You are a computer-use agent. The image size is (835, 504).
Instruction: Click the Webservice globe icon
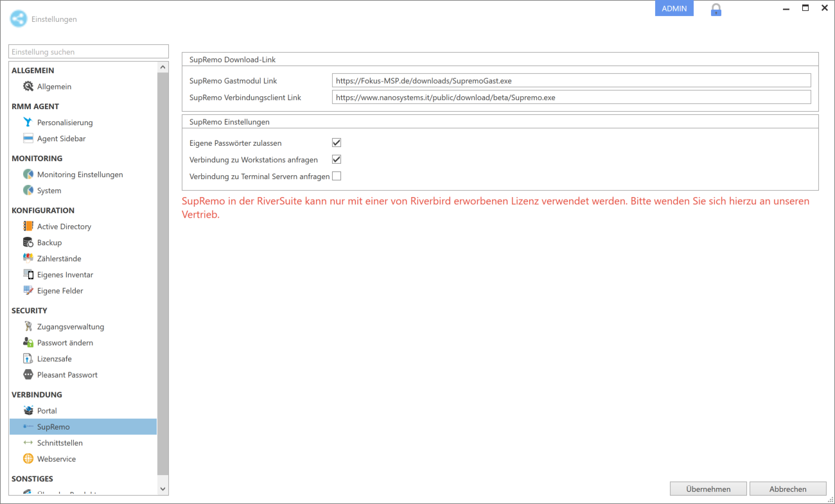pyautogui.click(x=28, y=458)
